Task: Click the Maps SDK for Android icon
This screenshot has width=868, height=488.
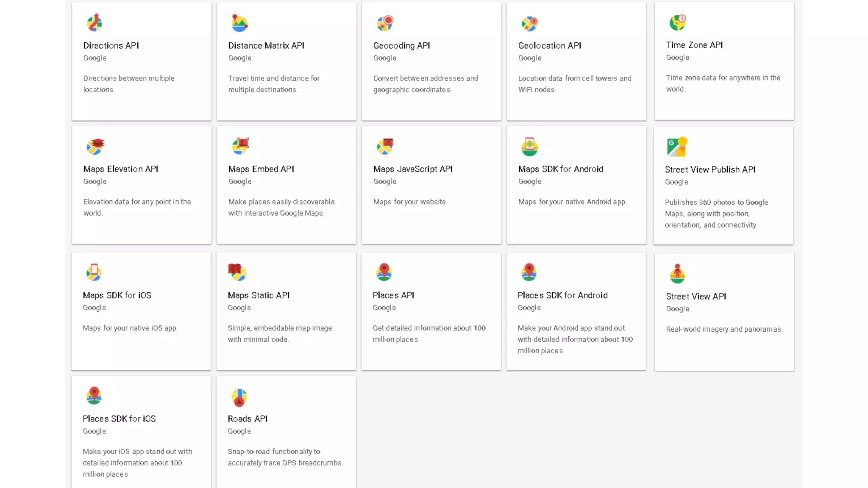Action: 529,147
